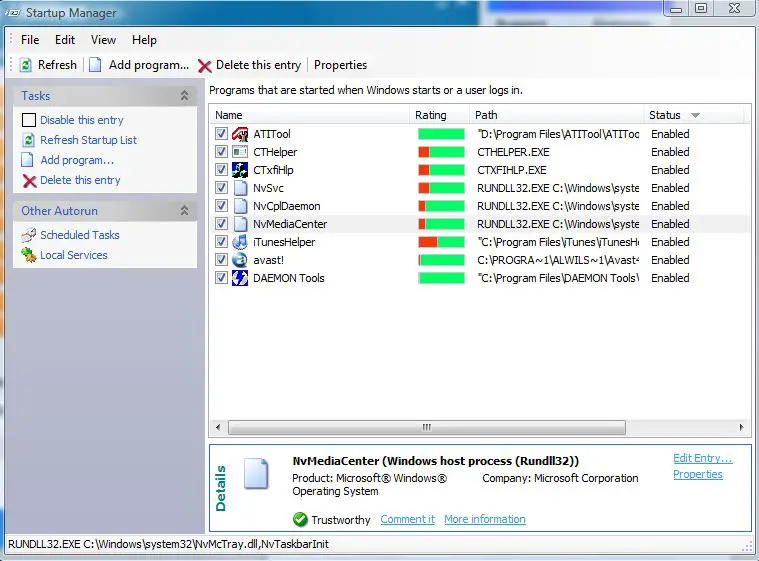Click the Edit Entry link
759x561 pixels.
[702, 458]
